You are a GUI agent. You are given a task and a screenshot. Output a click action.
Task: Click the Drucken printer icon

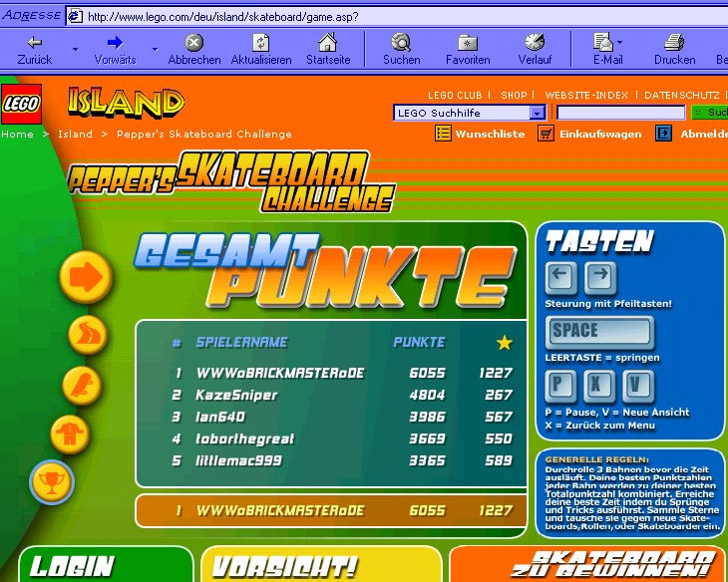(x=674, y=49)
